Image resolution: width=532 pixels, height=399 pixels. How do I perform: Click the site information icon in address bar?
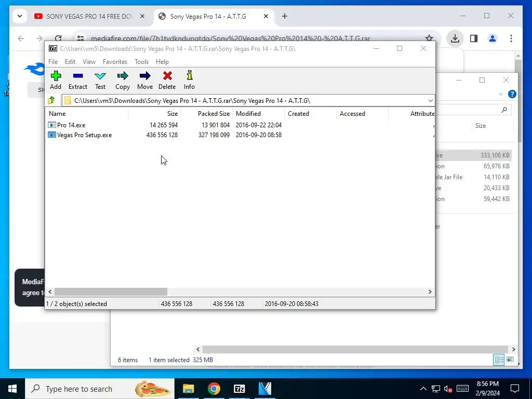[81, 38]
